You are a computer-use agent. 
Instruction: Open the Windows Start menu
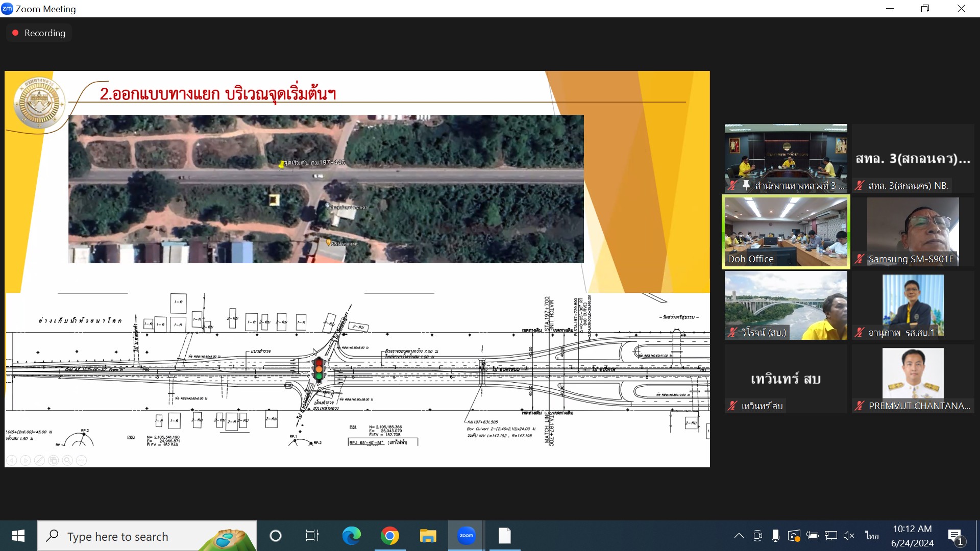coord(18,536)
